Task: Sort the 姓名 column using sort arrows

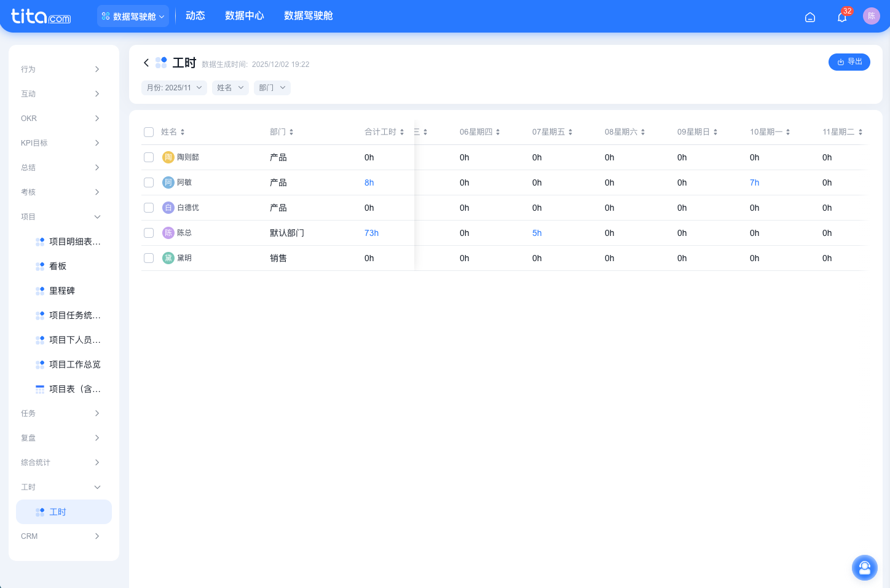Action: coord(183,132)
